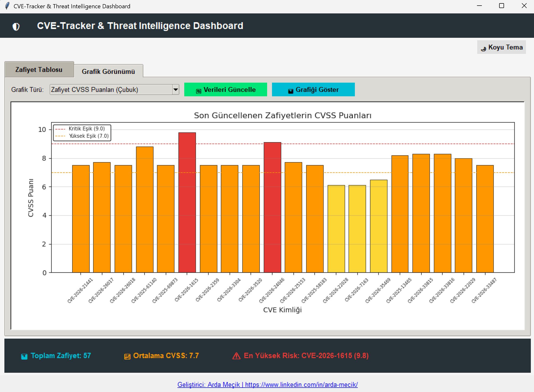Click the moon icon beside Koyu Tema
The image size is (534, 392).
(483, 49)
